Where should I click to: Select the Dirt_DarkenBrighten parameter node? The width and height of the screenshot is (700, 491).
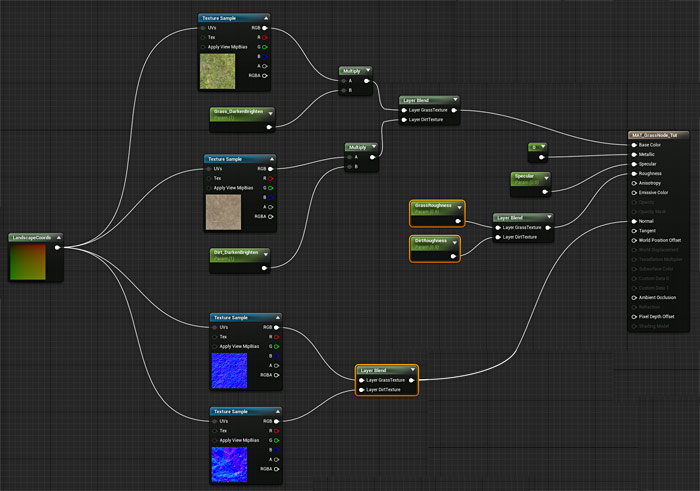point(238,255)
